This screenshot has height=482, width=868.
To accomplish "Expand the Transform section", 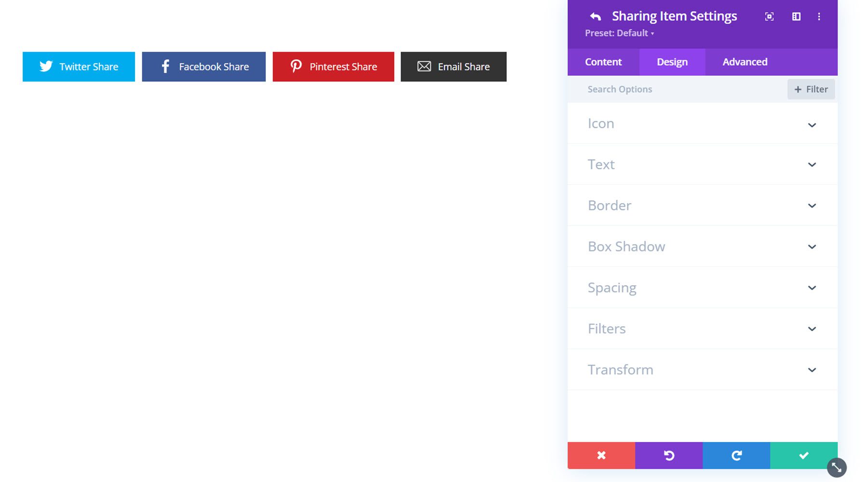I will pos(702,370).
